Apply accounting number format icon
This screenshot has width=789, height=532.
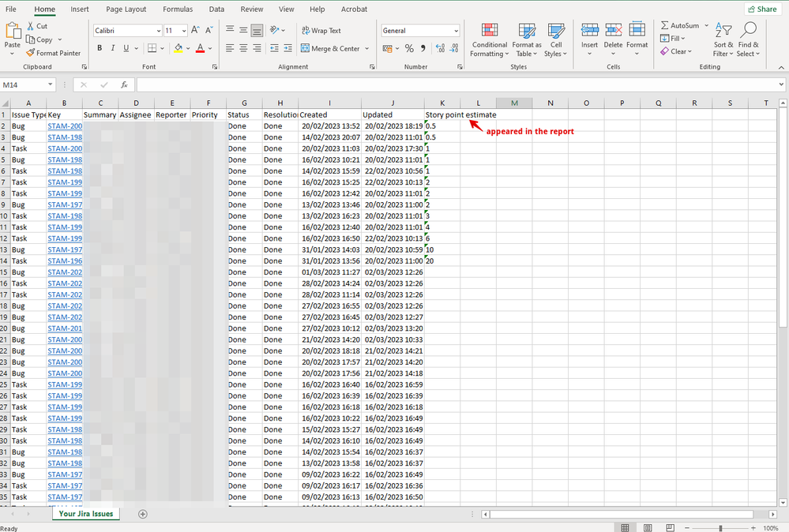pos(388,48)
